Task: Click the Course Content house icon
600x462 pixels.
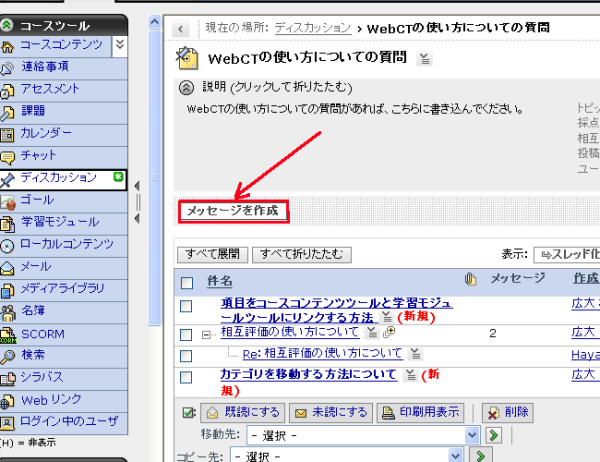Action: [x=7, y=47]
